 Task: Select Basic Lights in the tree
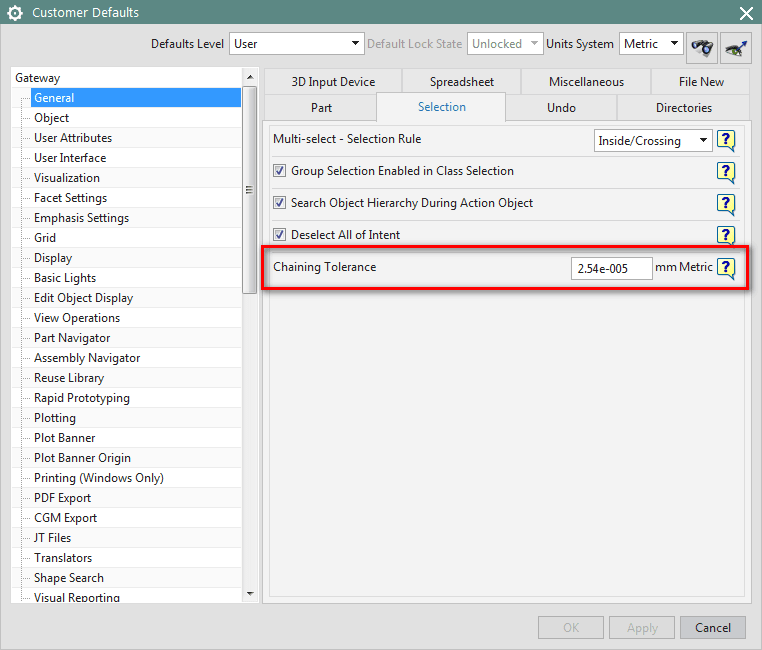pos(65,277)
